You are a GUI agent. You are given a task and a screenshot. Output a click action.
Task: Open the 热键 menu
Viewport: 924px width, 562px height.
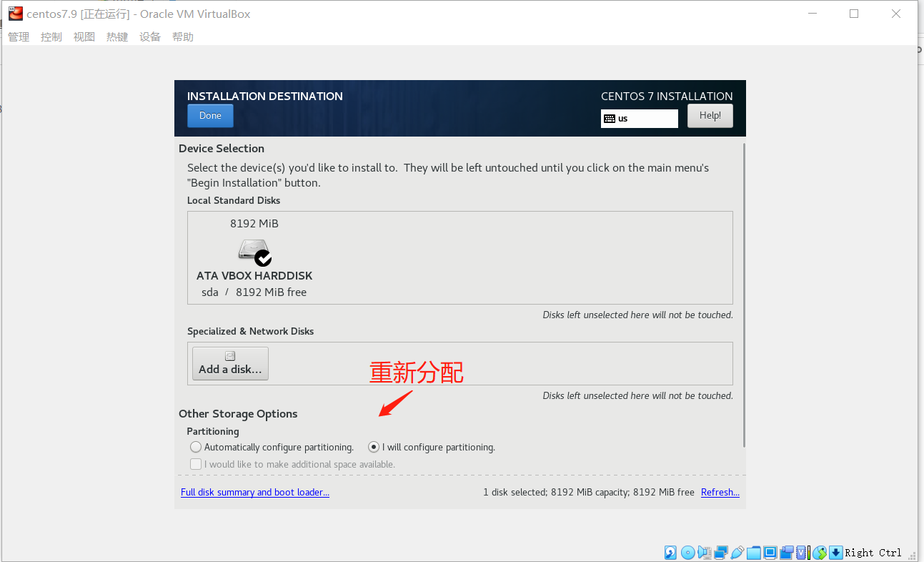tap(117, 36)
